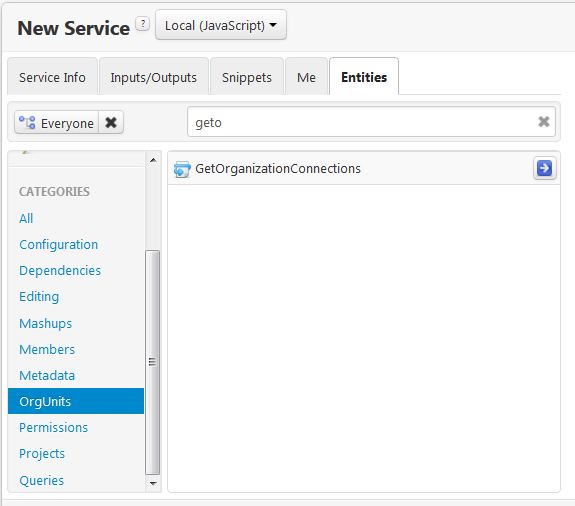This screenshot has height=506, width=575.
Task: Open the help icon beside New Service
Action: click(143, 24)
